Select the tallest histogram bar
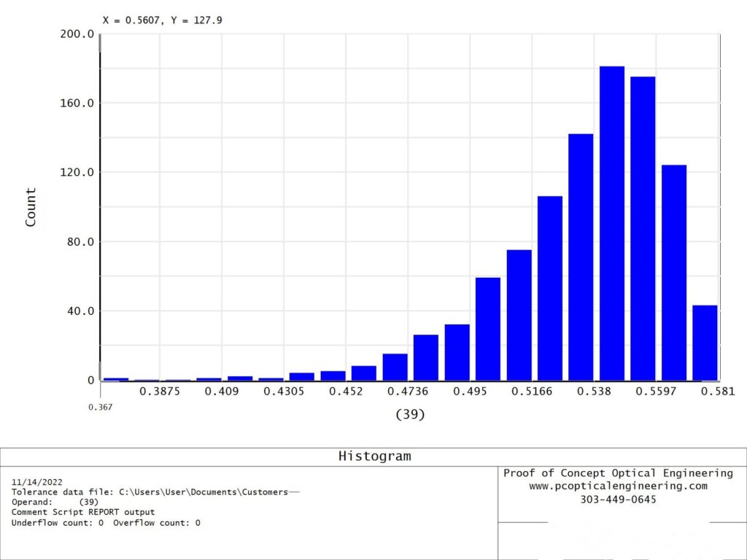The width and height of the screenshot is (747, 560). click(612, 223)
